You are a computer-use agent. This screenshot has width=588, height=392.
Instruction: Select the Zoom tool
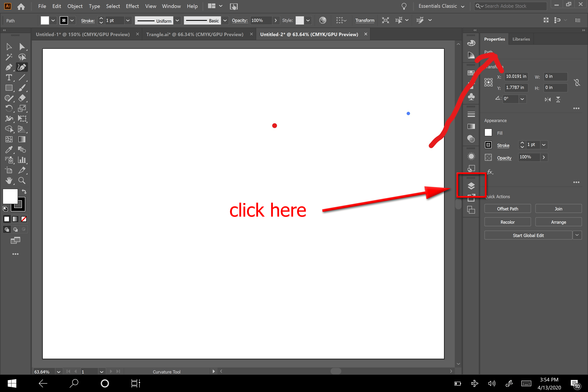(22, 181)
